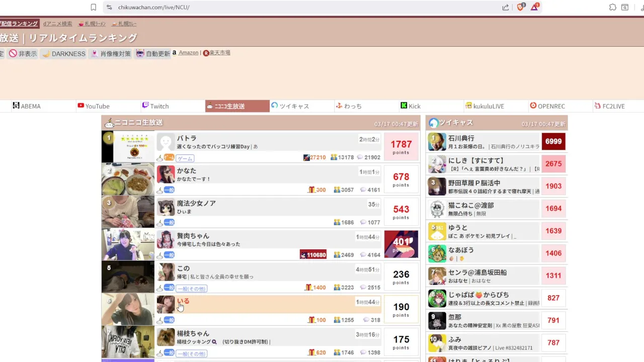Open the いる stream title

[x=183, y=301]
